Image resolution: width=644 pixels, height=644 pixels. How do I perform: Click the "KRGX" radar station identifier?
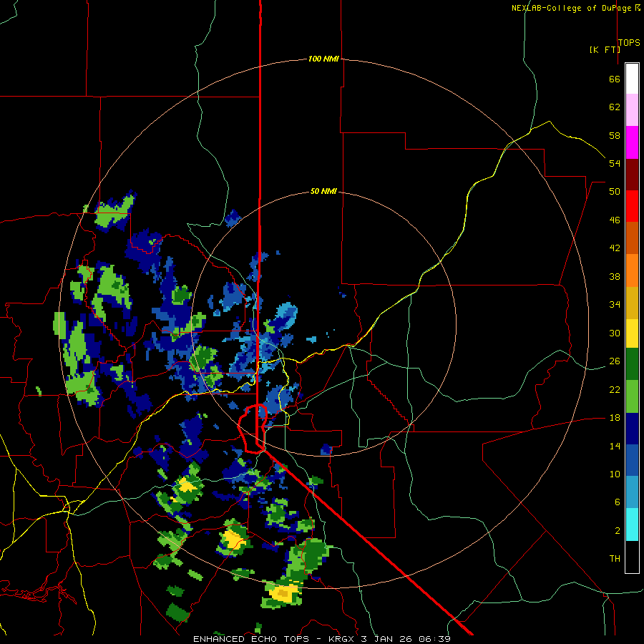(x=342, y=639)
